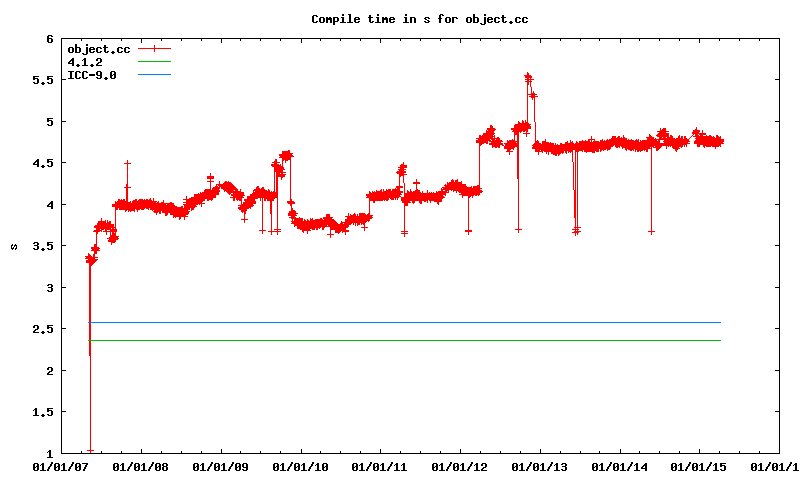Click the y-axis tick label 1.5
Screen dimensions: 800x480
tap(42, 412)
